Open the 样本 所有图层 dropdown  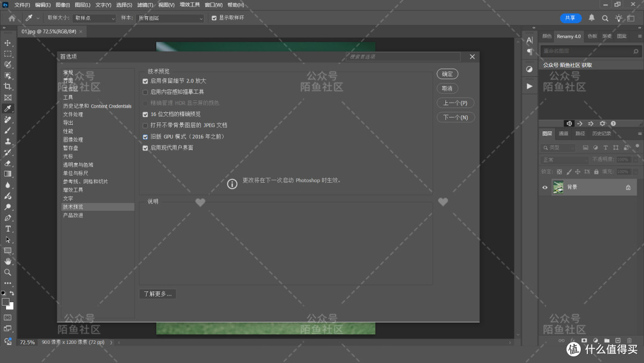pyautogui.click(x=170, y=18)
